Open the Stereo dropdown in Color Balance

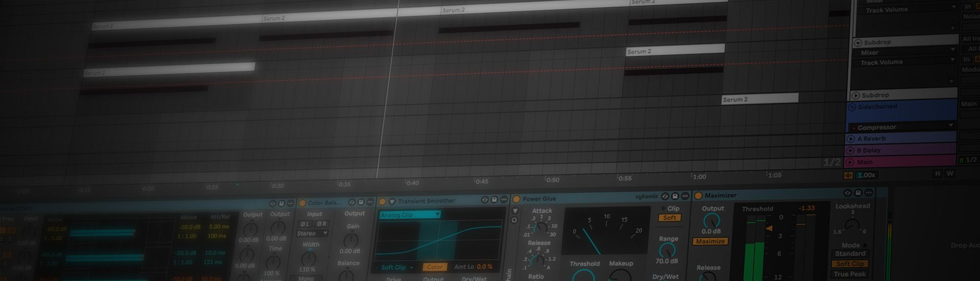click(x=312, y=233)
